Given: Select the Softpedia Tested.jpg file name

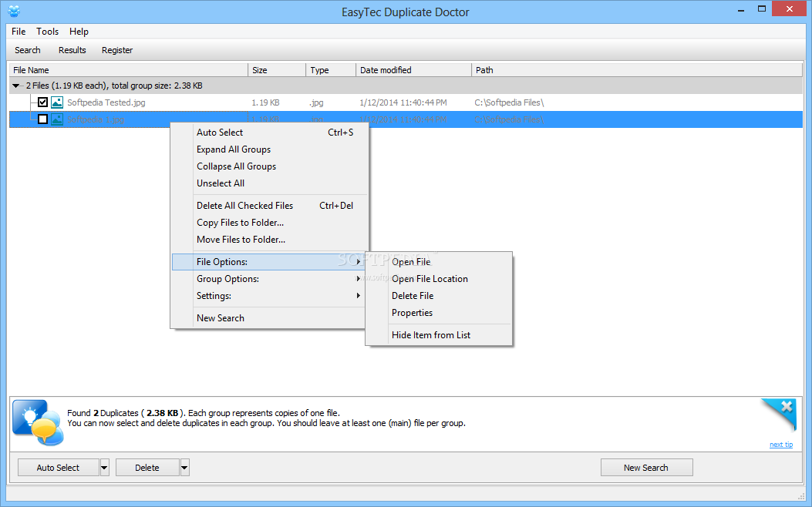Looking at the screenshot, I should click(106, 102).
